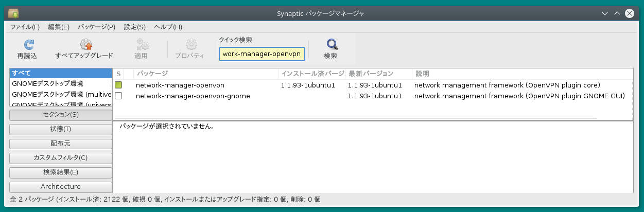This screenshot has width=644, height=212.
Task: Select the network-manager-openvpn-gnome package name
Action: pos(193,96)
